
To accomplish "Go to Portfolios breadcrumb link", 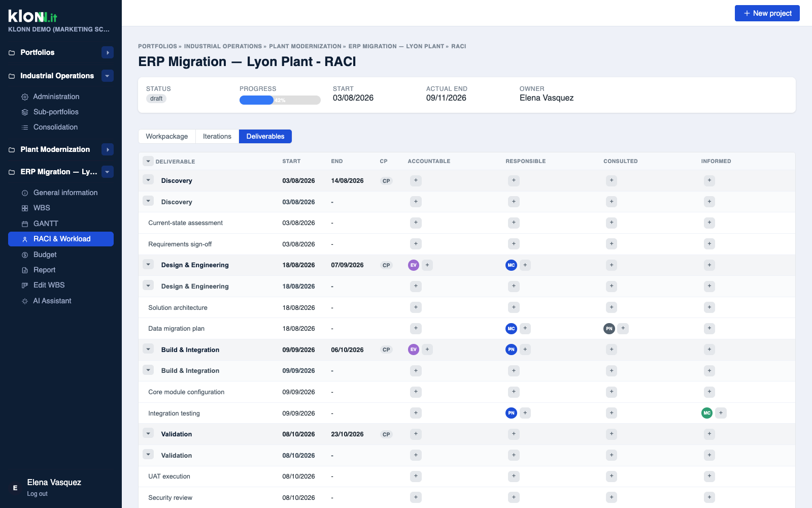I will (158, 46).
